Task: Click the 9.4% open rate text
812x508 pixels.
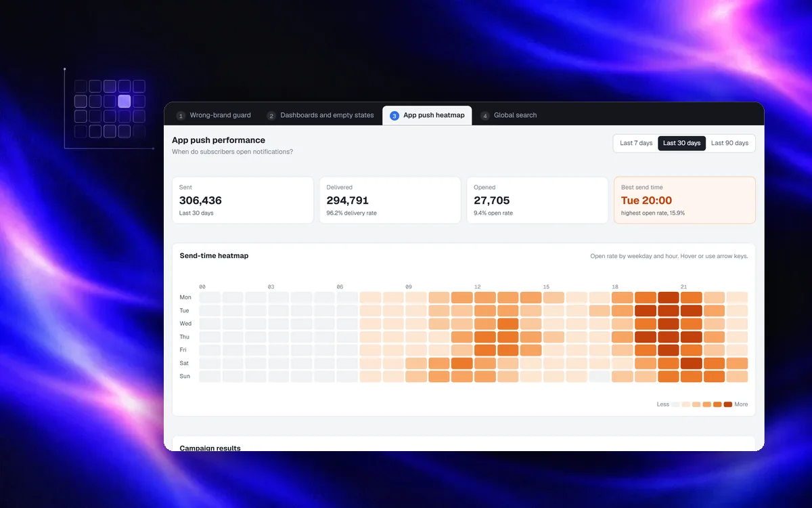Action: coord(493,213)
